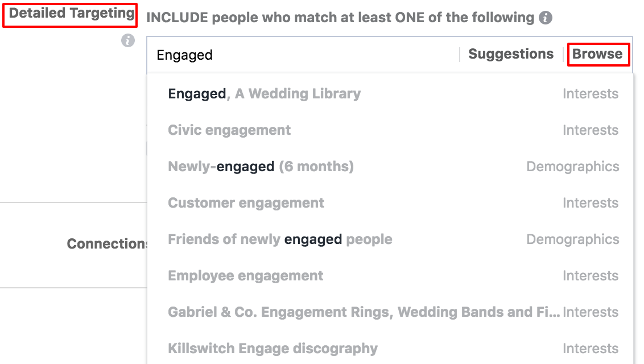The image size is (644, 364).
Task: Select 'Newly-engaged (6 months)' demographic
Action: (x=261, y=167)
